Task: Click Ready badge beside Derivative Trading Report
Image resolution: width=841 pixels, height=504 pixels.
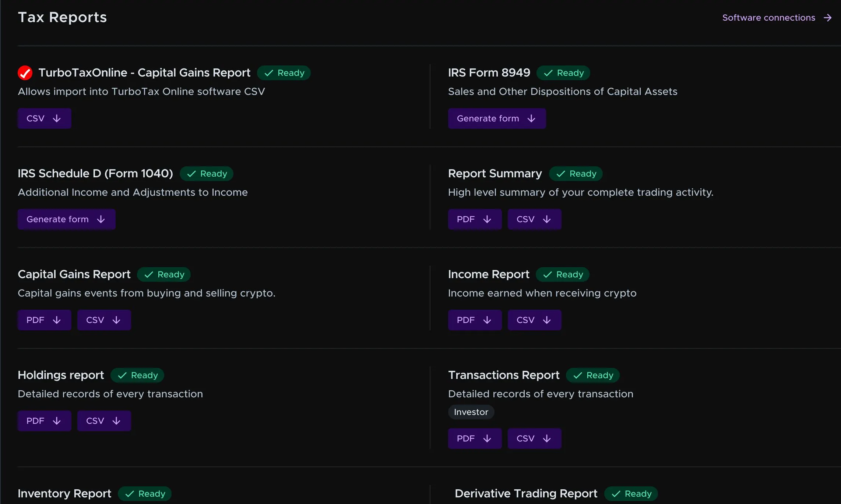Action: coord(631,494)
